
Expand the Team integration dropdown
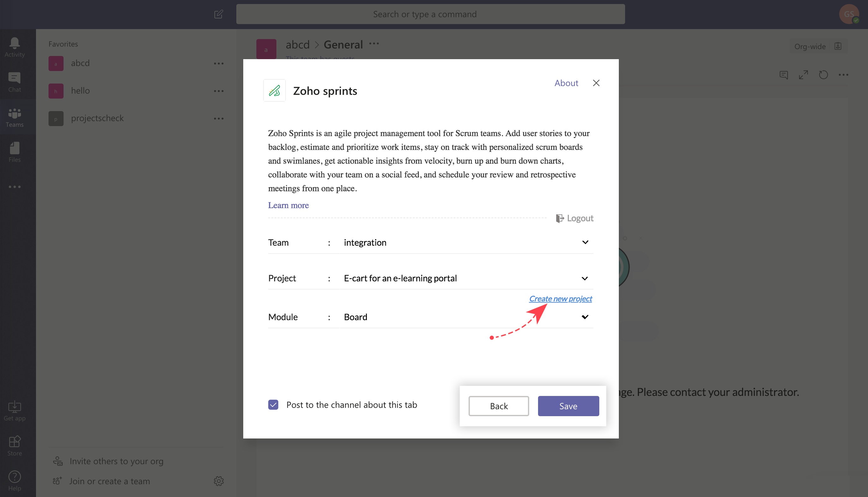tap(585, 243)
